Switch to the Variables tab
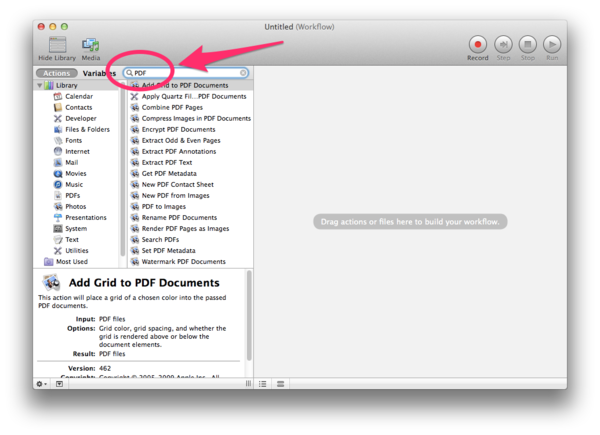This screenshot has width=600, height=435. coord(99,73)
